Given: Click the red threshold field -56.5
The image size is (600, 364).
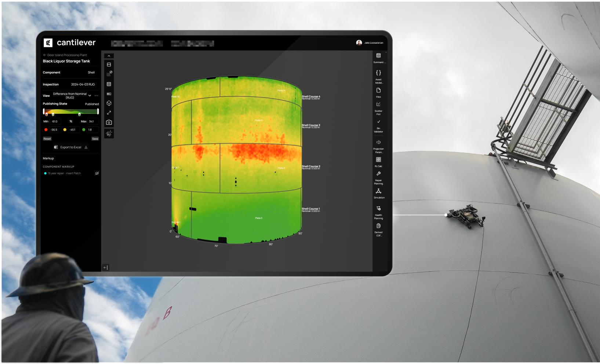Looking at the screenshot, I should tap(55, 130).
